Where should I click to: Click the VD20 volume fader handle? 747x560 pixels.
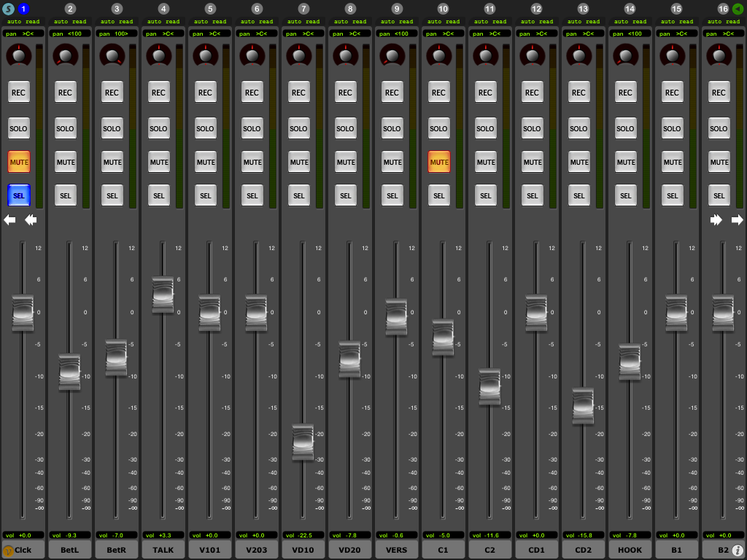pos(349,359)
